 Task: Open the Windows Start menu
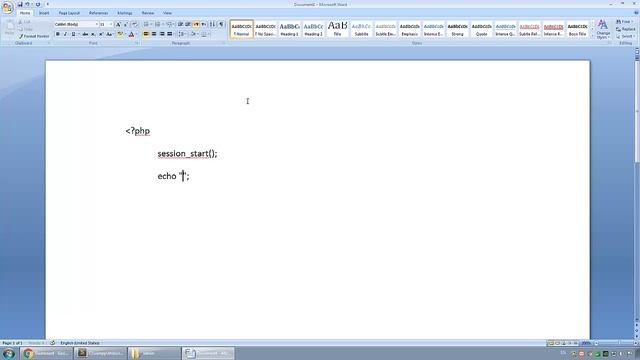pos(9,353)
